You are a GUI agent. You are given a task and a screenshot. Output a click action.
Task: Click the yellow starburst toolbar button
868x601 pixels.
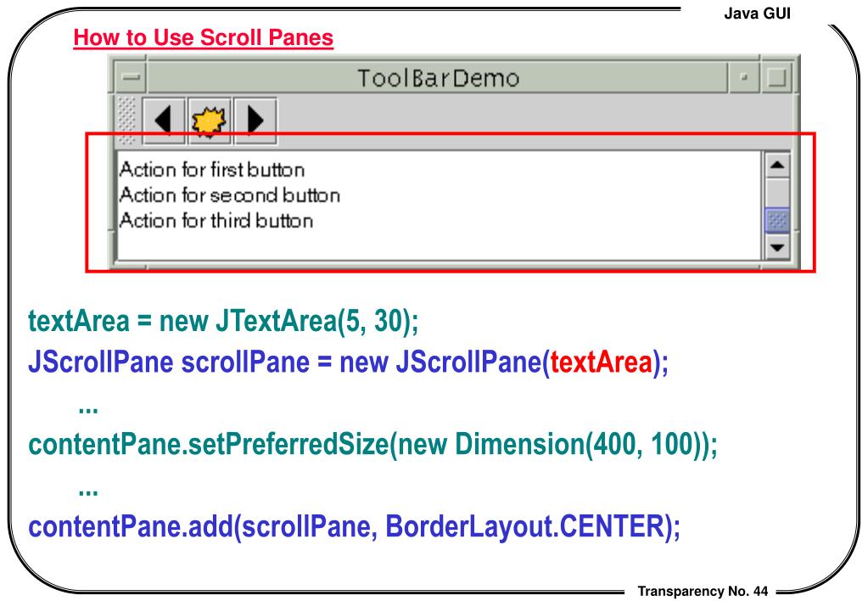pyautogui.click(x=210, y=121)
